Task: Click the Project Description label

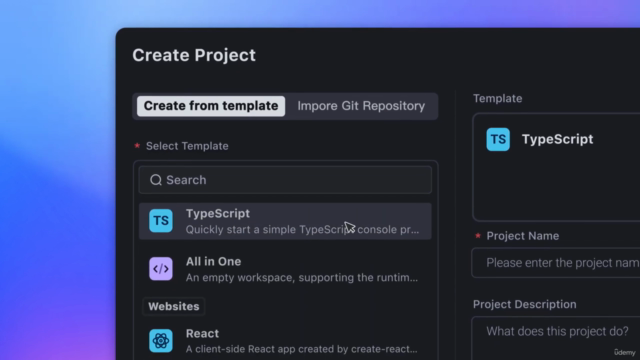Action: pos(524,304)
